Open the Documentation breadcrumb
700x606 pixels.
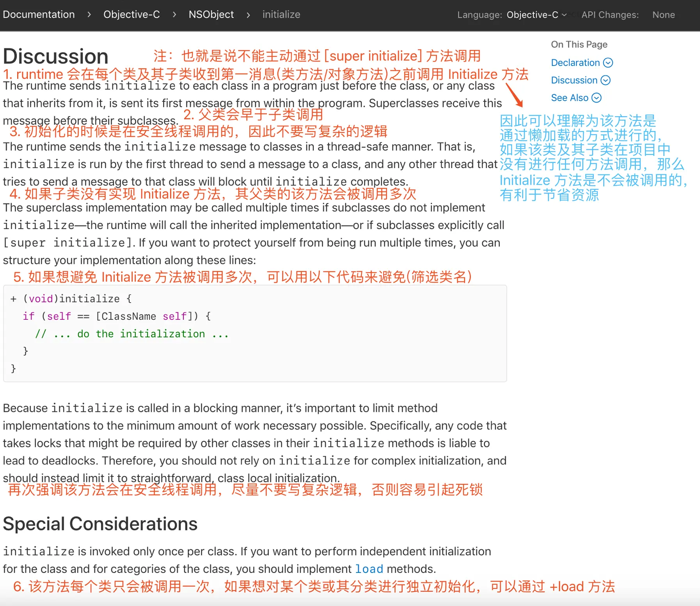pos(39,14)
